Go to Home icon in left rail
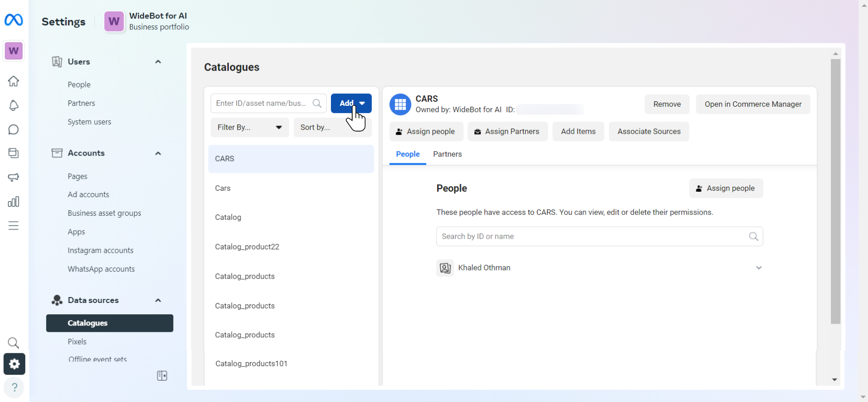The height and width of the screenshot is (402, 868). coord(14,81)
